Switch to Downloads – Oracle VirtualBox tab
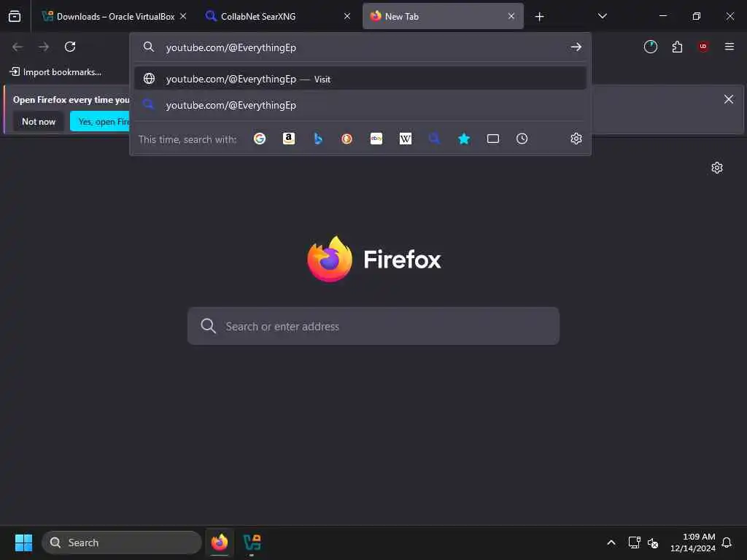This screenshot has width=747, height=560. 114,16
